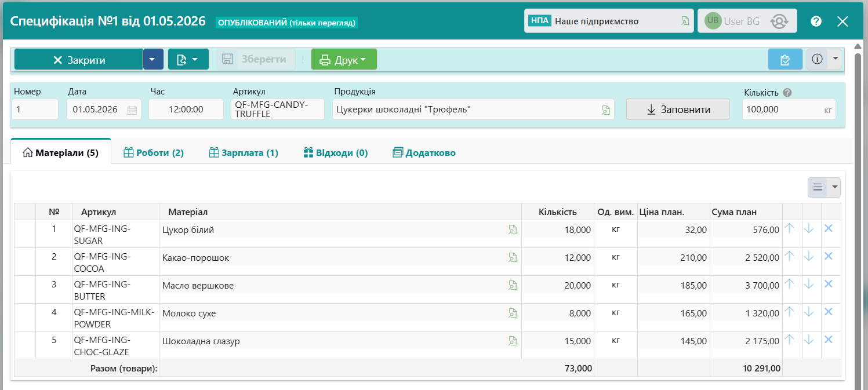Click the Заповнити fill button

[678, 110]
